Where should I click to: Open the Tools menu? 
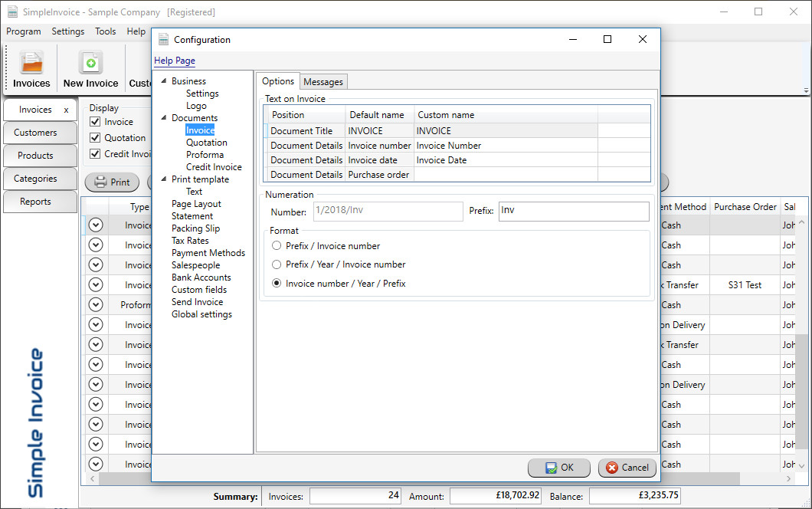106,31
